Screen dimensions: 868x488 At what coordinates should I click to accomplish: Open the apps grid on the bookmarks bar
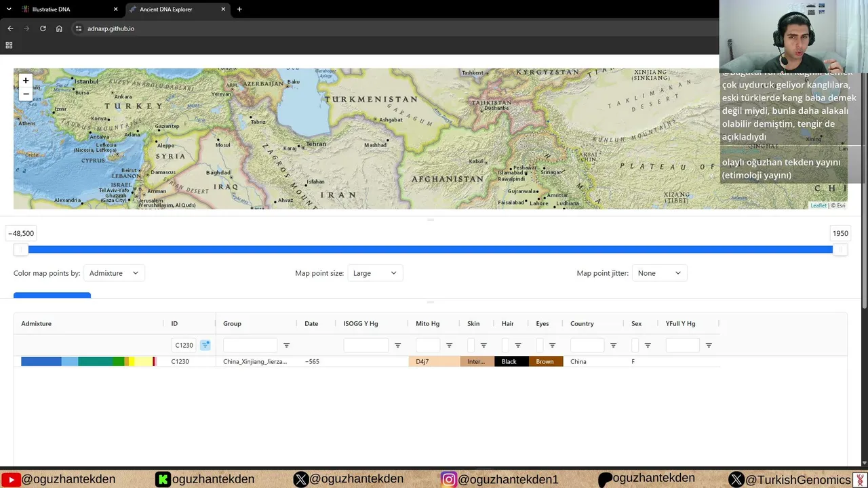9,45
